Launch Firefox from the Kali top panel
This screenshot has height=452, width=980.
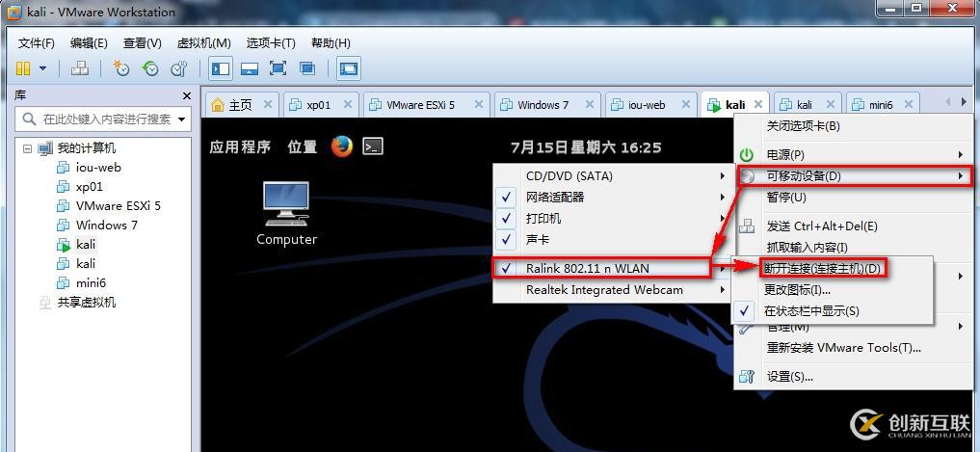[x=342, y=146]
